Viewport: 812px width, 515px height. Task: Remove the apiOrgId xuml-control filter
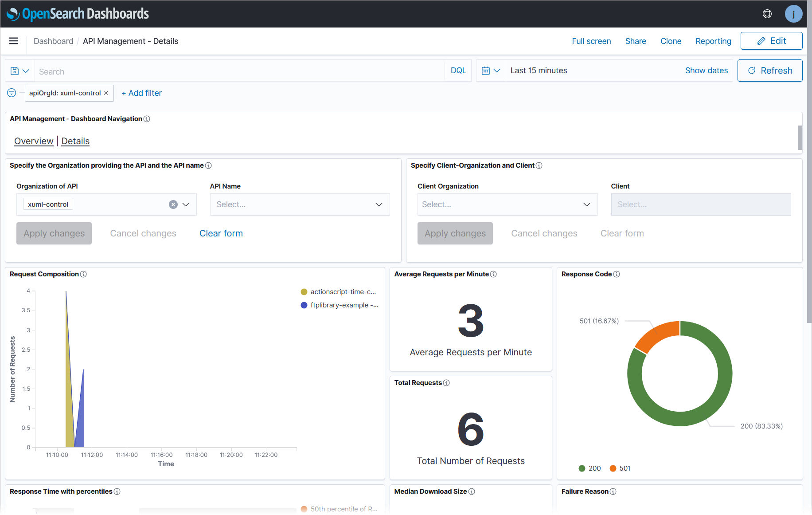(x=106, y=93)
